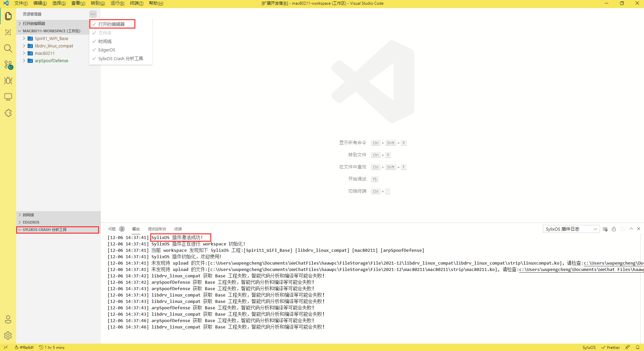Click the #f9e64f color status item

point(24,347)
